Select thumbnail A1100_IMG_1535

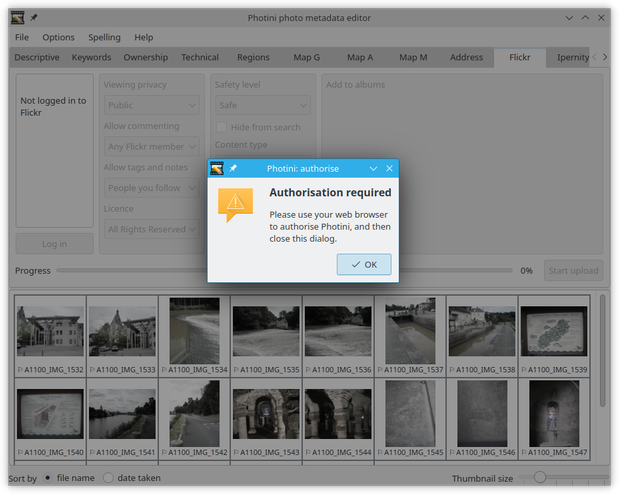(266, 336)
